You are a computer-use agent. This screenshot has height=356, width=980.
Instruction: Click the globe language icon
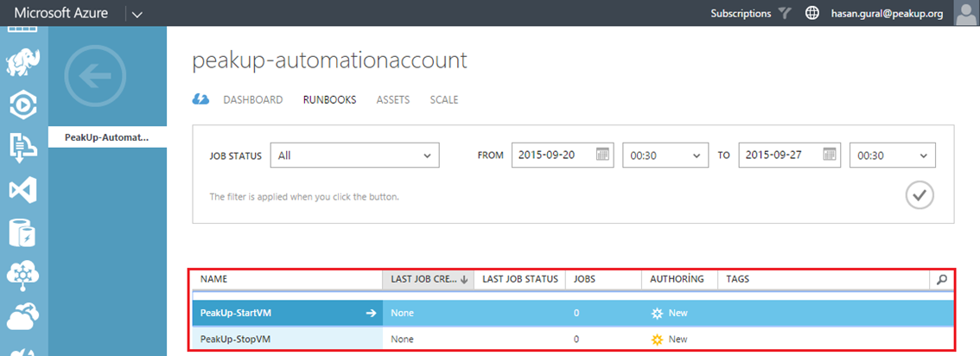pos(811,14)
